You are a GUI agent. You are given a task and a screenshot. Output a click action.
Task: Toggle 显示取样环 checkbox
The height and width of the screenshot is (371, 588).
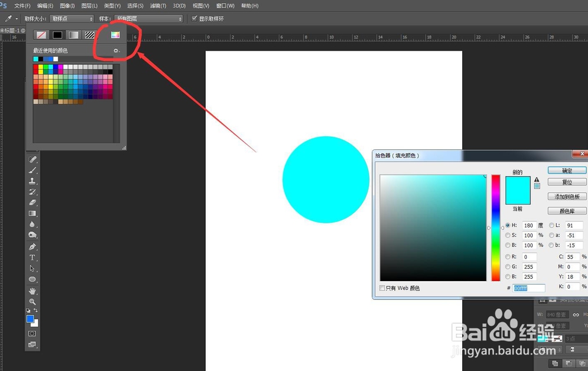point(194,18)
